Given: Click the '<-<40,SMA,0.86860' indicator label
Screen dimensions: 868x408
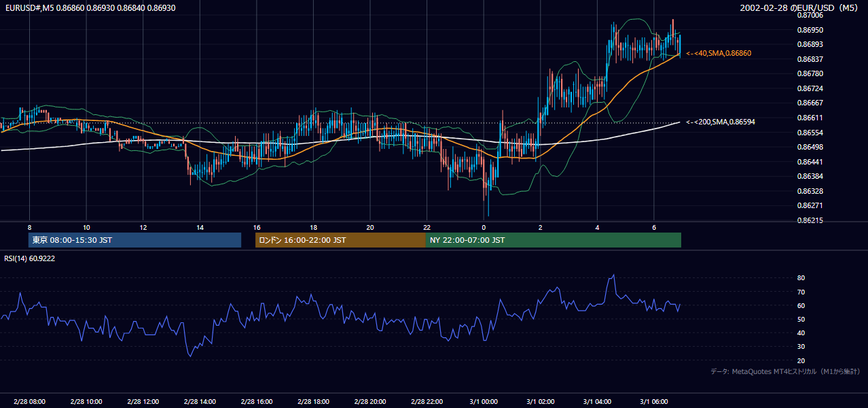Looking at the screenshot, I should tap(719, 53).
